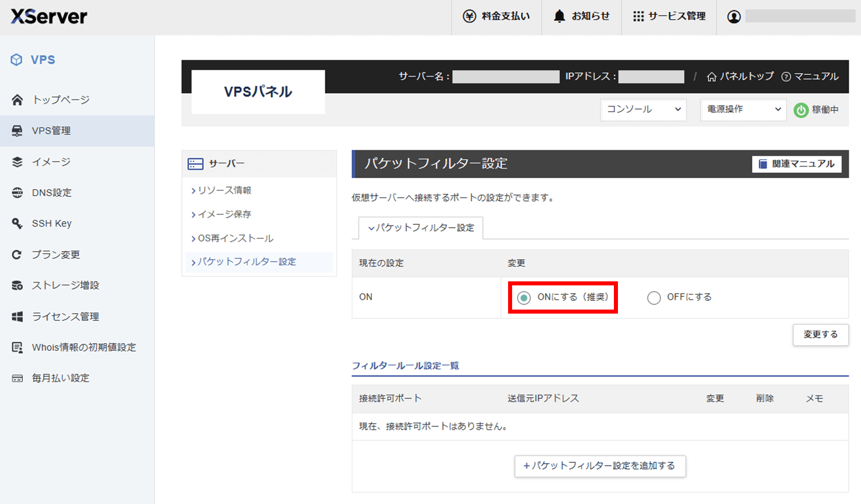Open the 電源操作 dropdown

tap(743, 110)
